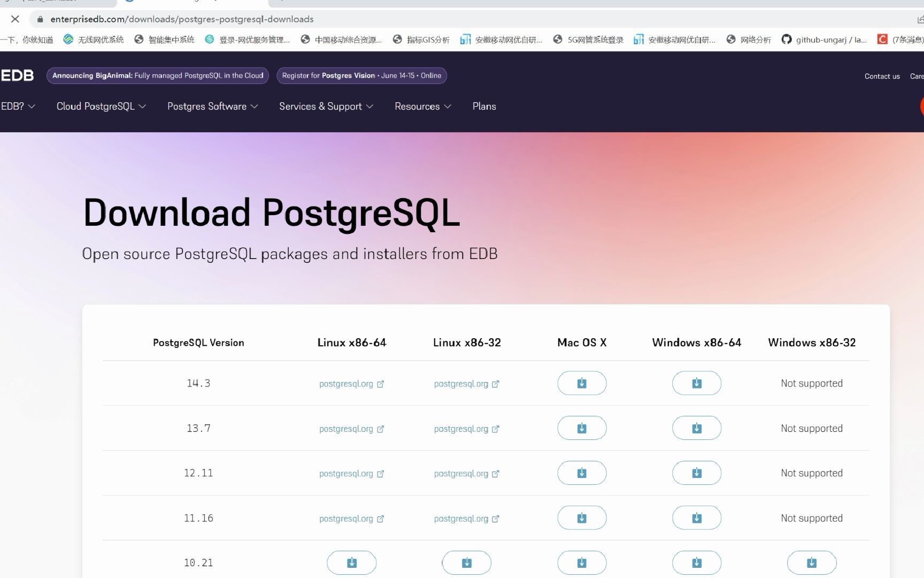This screenshot has height=578, width=924.
Task: Open postgresql.org link for 11.16 Linux x86-32
Action: (466, 519)
